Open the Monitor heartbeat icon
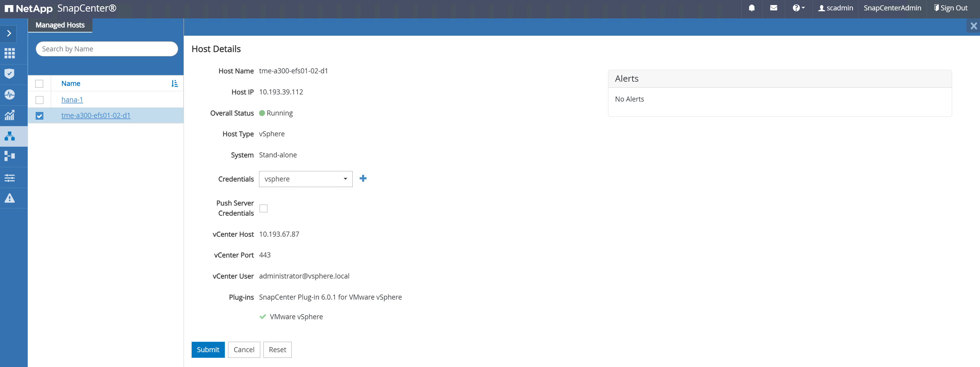Viewport: 980px width, 367px height. coord(10,94)
